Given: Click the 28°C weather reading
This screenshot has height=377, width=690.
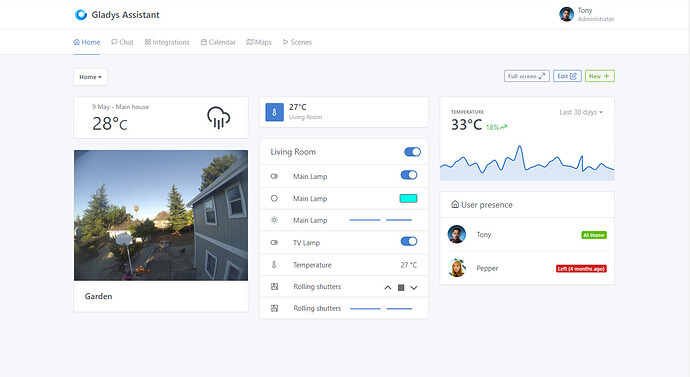Looking at the screenshot, I should pyautogui.click(x=110, y=124).
